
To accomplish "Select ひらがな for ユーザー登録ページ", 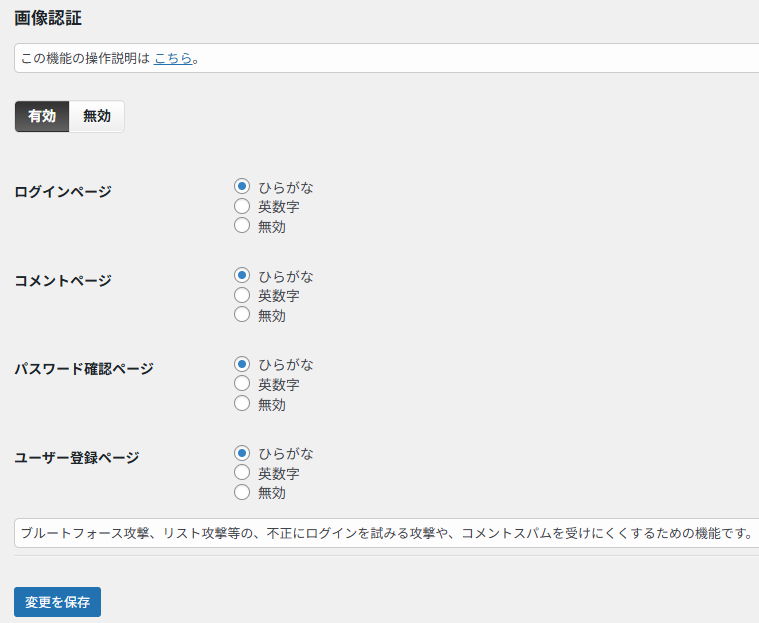I will (241, 453).
